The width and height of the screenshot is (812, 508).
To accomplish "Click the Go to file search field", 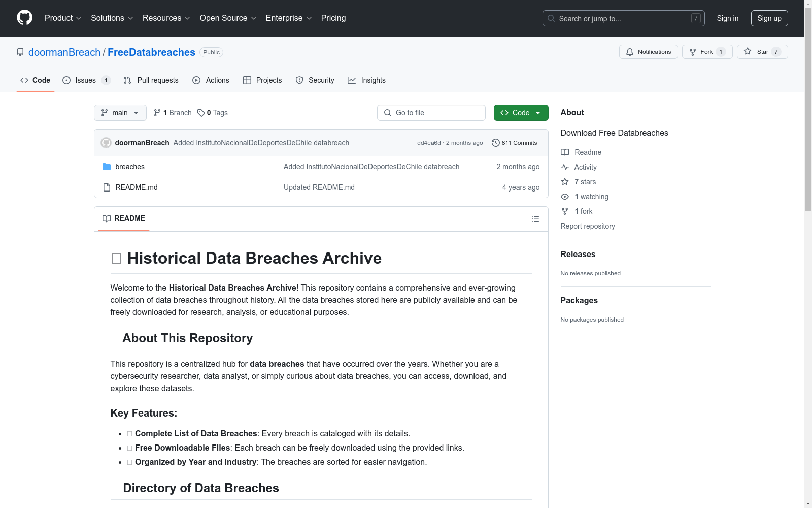I will pyautogui.click(x=431, y=113).
